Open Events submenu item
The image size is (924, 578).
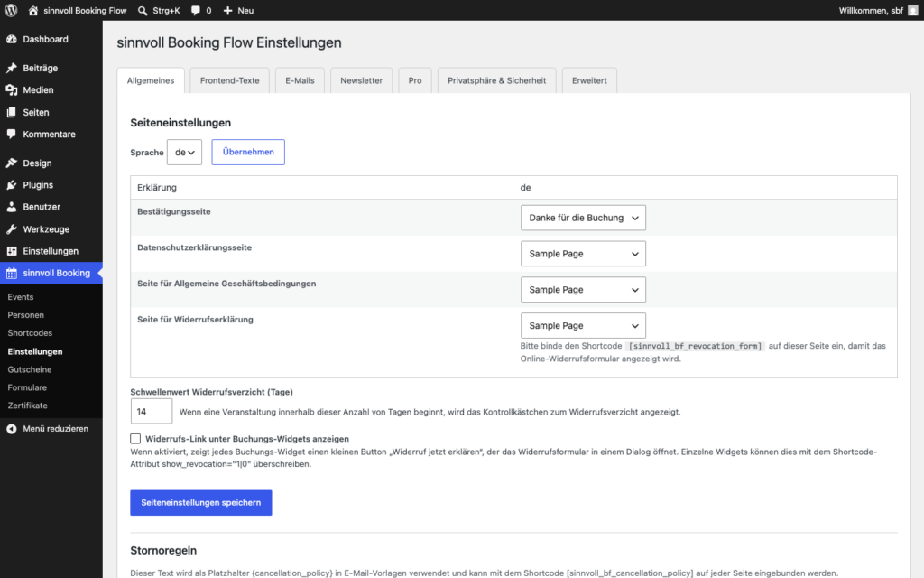21,296
